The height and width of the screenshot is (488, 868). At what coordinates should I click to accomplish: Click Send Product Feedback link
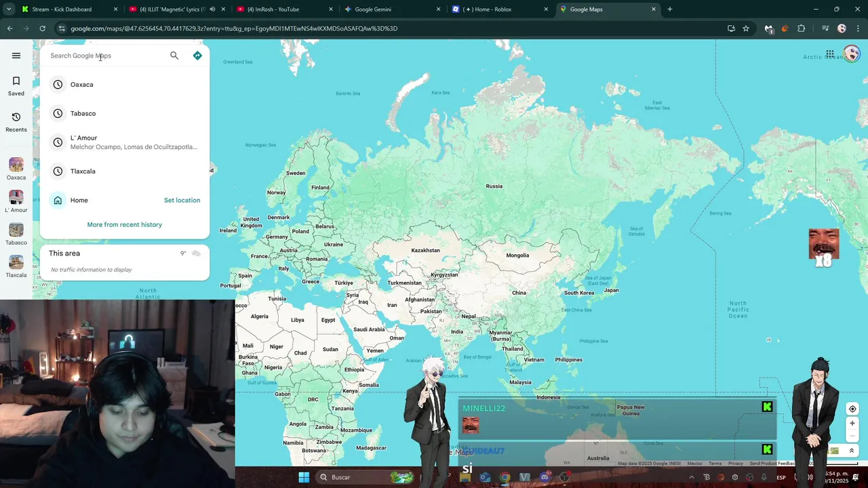click(772, 464)
